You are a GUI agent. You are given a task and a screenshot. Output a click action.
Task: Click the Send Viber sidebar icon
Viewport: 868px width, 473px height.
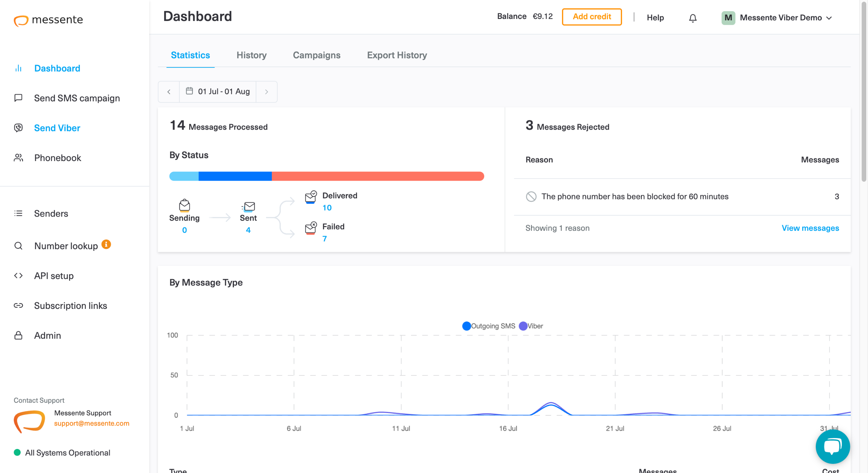(x=18, y=128)
